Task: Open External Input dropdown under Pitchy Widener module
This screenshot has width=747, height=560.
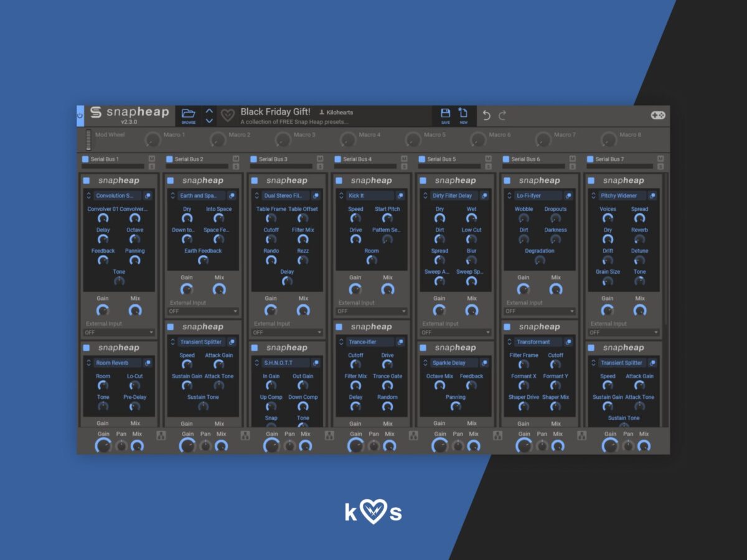Action: coord(624,332)
